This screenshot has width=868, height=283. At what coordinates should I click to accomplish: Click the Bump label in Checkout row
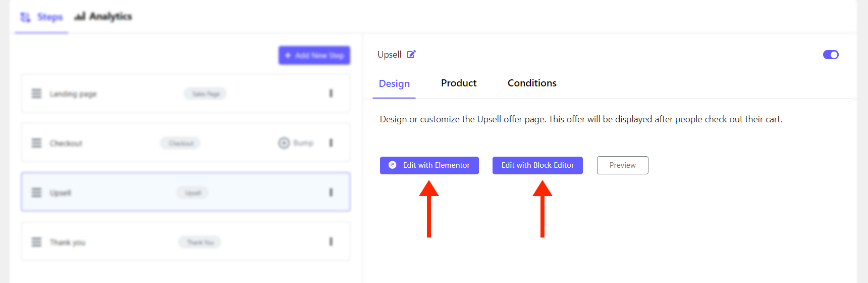(x=303, y=143)
